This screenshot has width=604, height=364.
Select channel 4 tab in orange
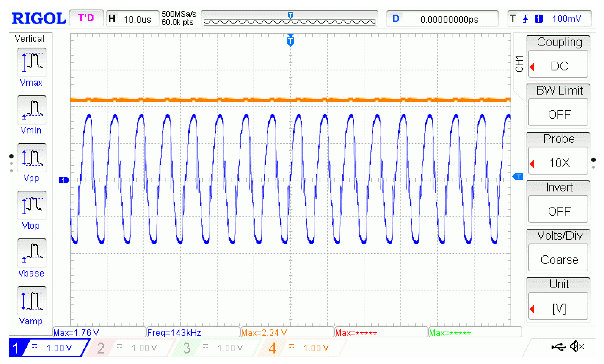pyautogui.click(x=303, y=348)
